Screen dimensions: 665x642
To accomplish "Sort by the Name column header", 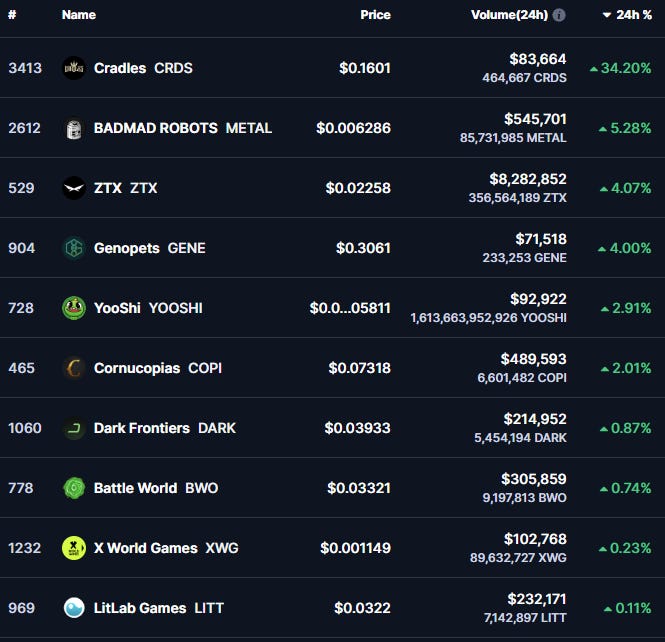I will [79, 15].
